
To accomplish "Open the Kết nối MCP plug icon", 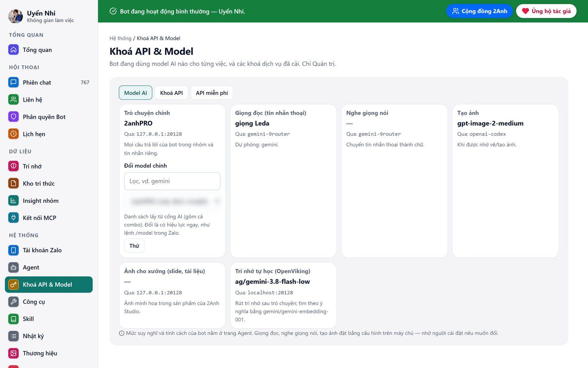I will pos(14,218).
